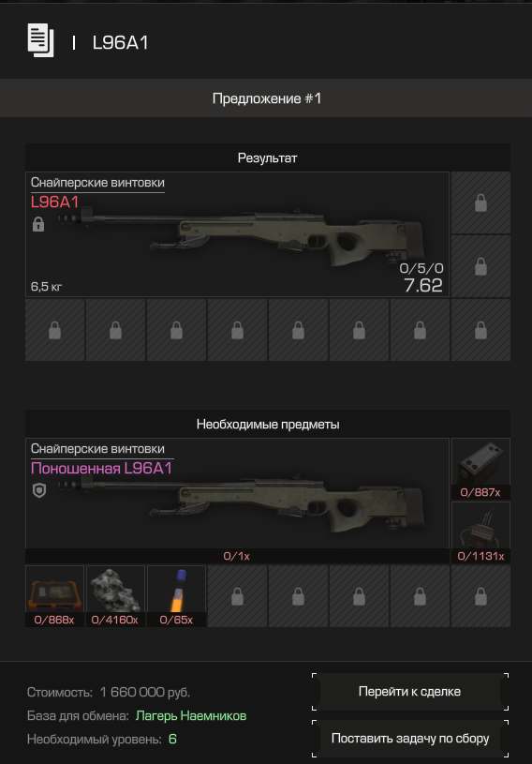Select the Предложение #1 offer header
Image resolution: width=532 pixels, height=764 pixels.
click(x=266, y=97)
